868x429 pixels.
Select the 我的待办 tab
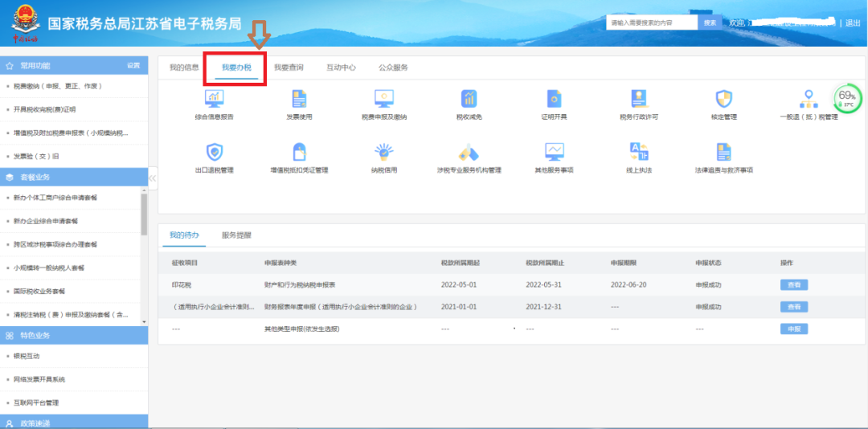tap(184, 235)
